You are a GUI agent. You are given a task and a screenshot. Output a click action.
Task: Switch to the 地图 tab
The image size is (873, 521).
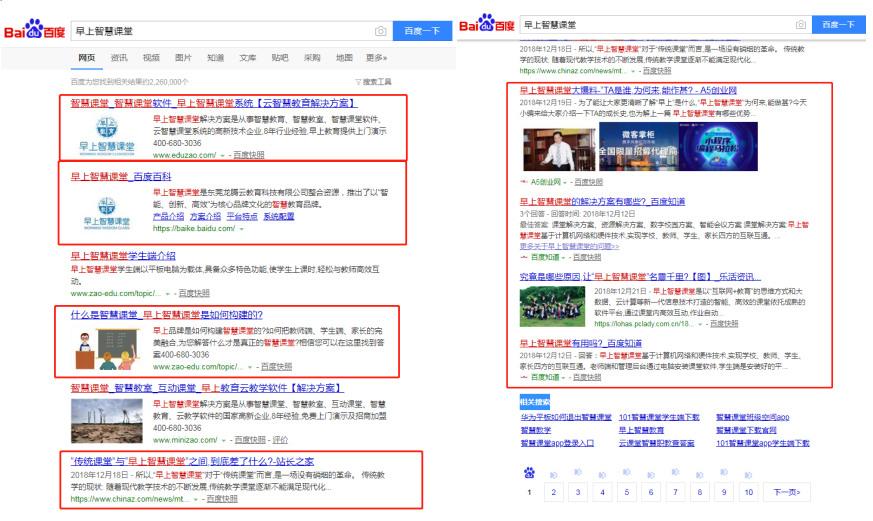click(x=345, y=57)
